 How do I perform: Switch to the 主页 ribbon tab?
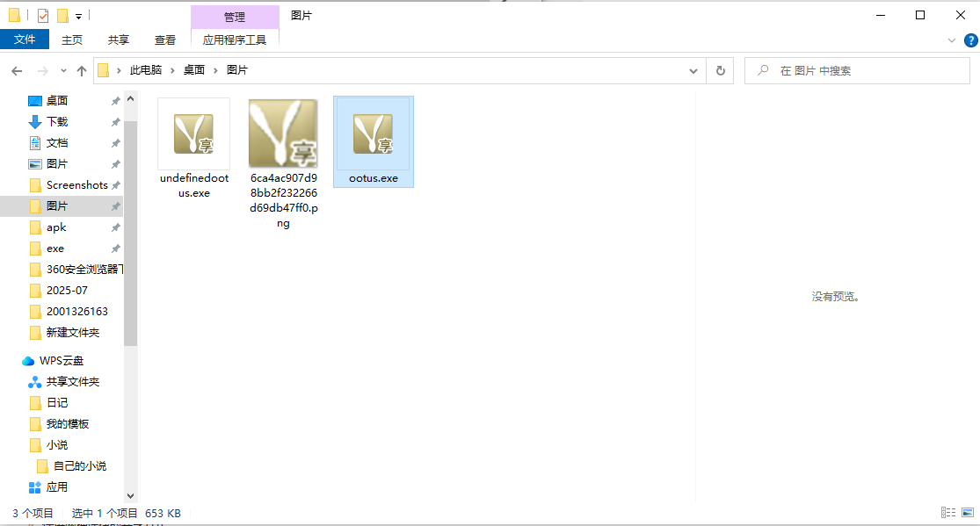pyautogui.click(x=72, y=40)
